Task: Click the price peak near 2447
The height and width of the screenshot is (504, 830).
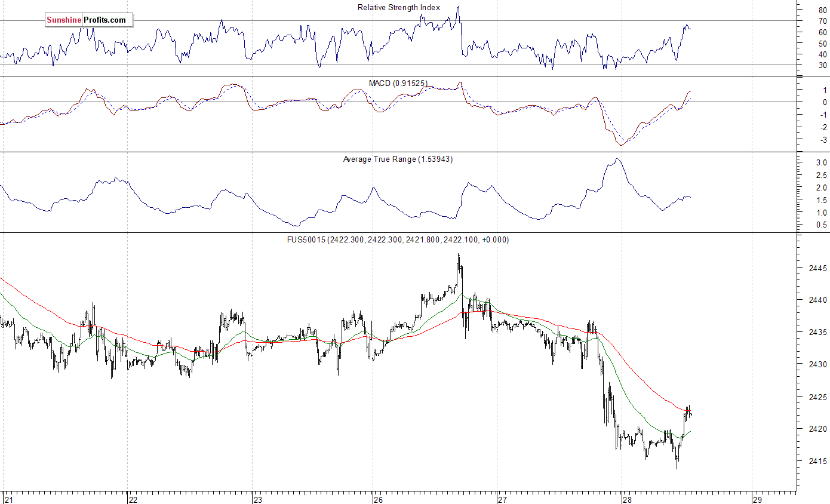Action: (x=458, y=256)
